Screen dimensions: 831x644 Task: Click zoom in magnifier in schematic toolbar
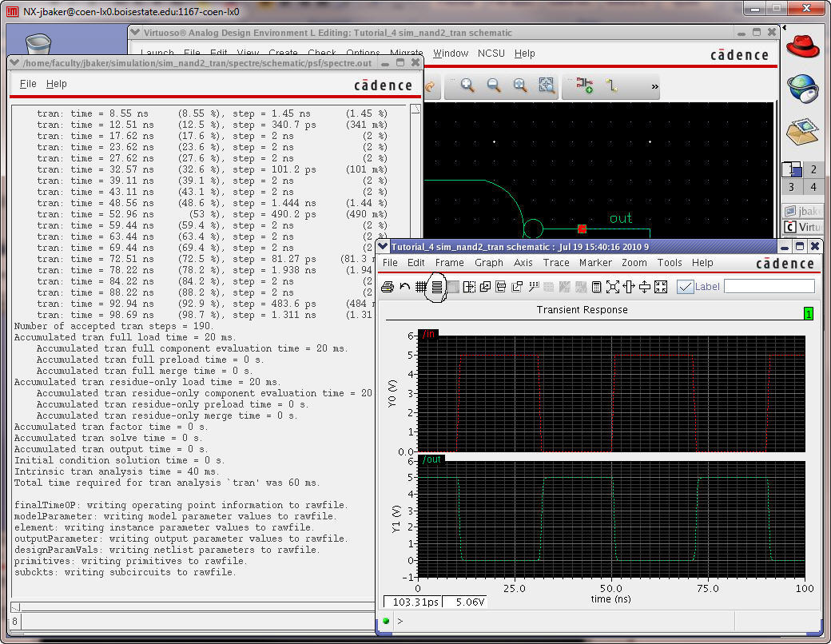point(467,85)
